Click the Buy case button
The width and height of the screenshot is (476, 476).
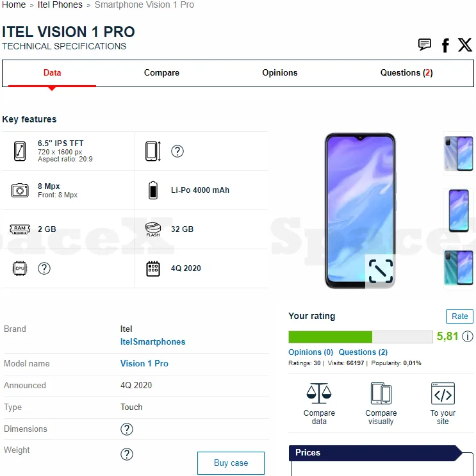pos(231,463)
